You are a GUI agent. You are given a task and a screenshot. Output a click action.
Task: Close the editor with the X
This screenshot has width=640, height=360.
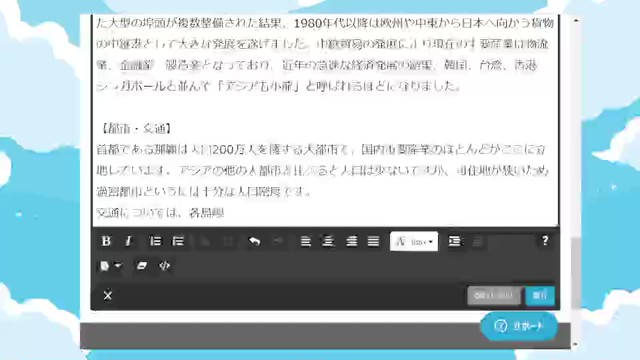[x=108, y=295]
